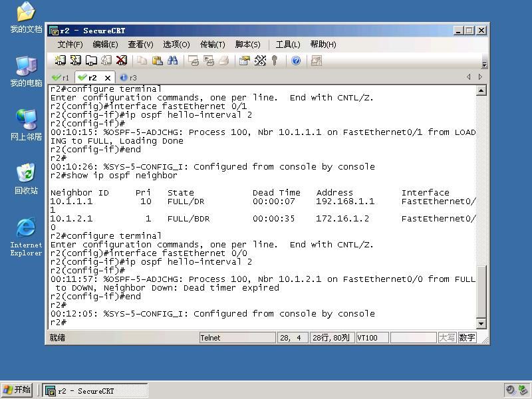Open 网上邻居 desktop icon
The image size is (532, 399).
click(26, 125)
